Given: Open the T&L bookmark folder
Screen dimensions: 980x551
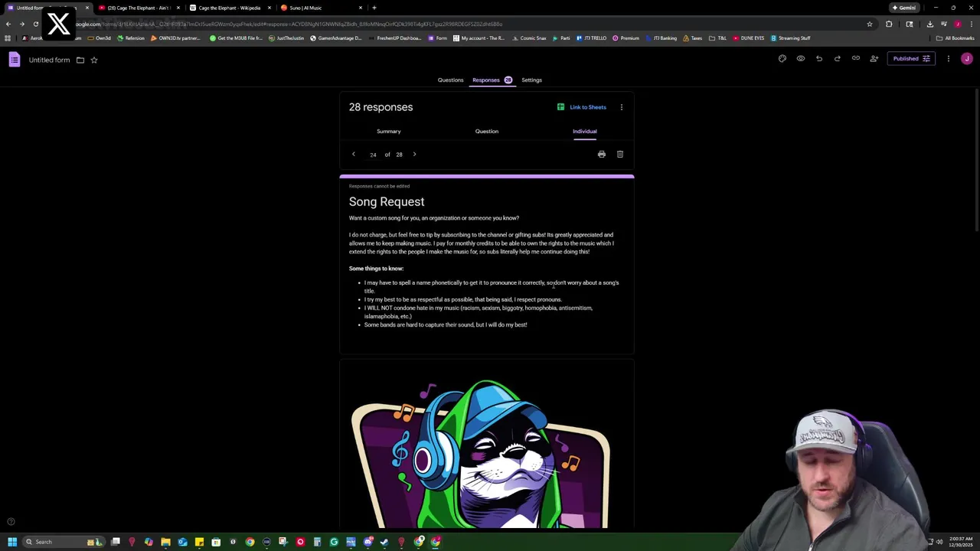Looking at the screenshot, I should point(717,38).
